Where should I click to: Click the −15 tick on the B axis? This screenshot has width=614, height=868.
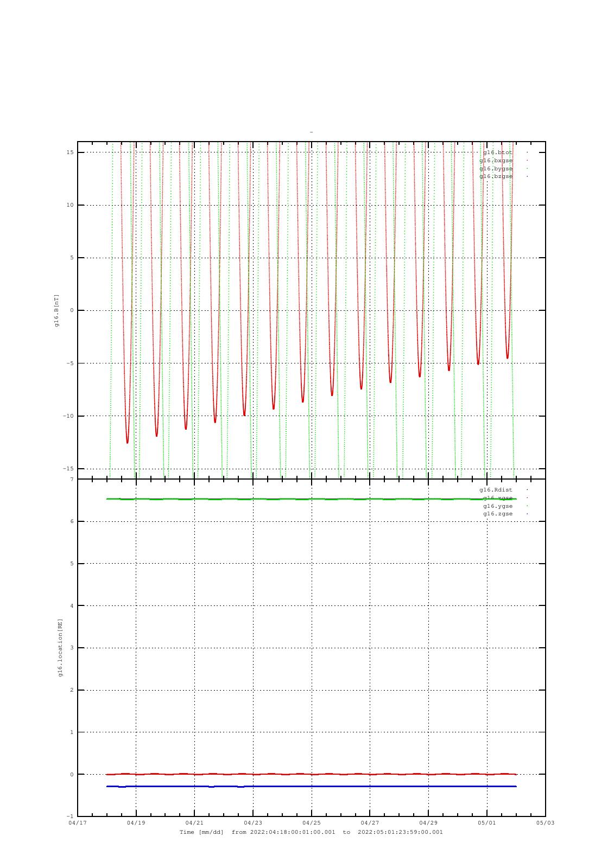pos(68,469)
